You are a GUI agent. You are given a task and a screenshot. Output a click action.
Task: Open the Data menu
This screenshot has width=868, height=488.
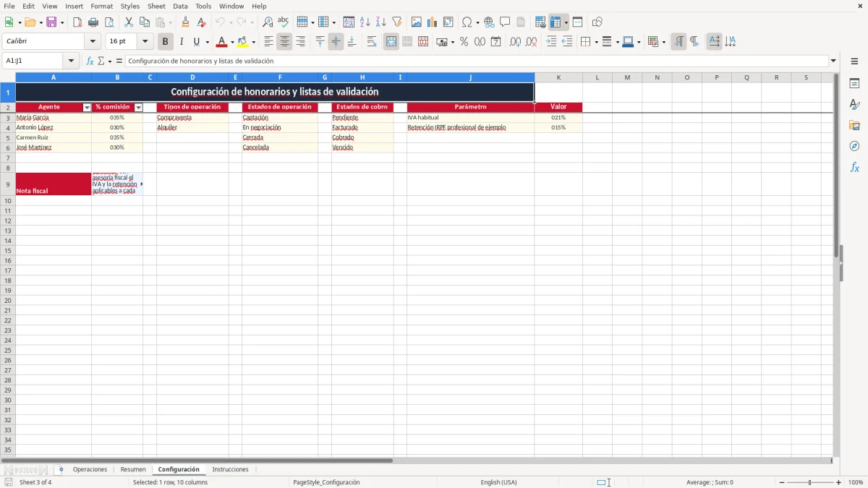tap(180, 6)
